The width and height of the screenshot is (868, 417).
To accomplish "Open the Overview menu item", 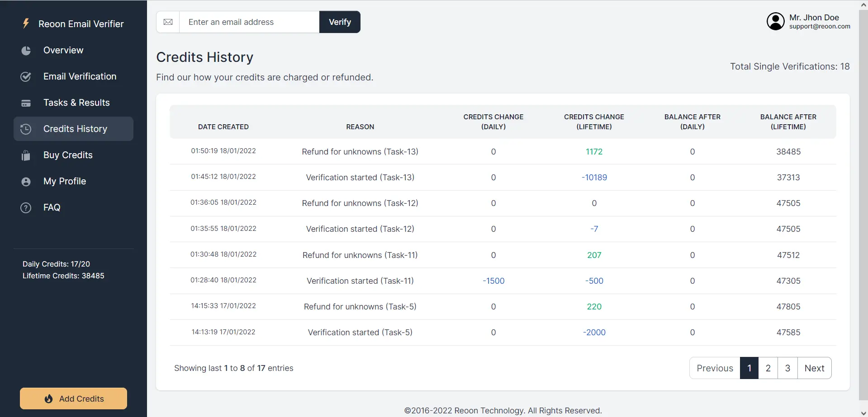I will point(73,50).
